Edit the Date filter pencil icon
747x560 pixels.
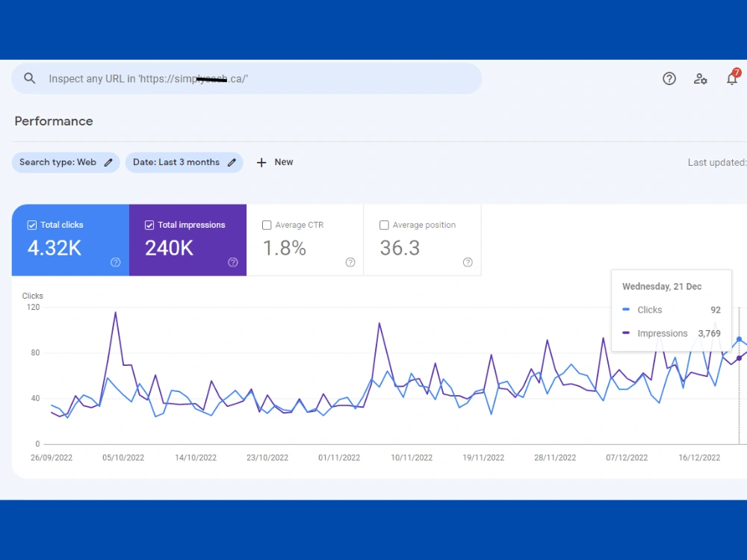pyautogui.click(x=232, y=162)
